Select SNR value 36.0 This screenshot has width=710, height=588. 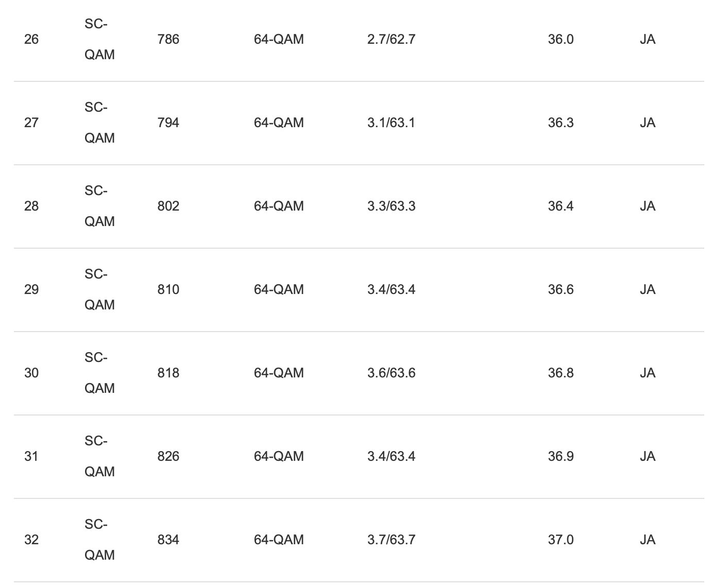pos(561,40)
